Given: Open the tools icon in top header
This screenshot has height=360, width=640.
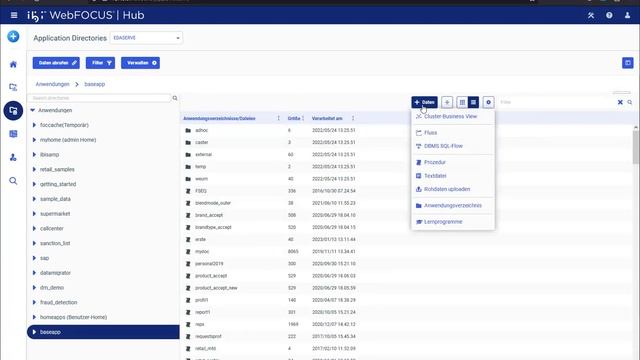Looking at the screenshot, I should point(591,16).
